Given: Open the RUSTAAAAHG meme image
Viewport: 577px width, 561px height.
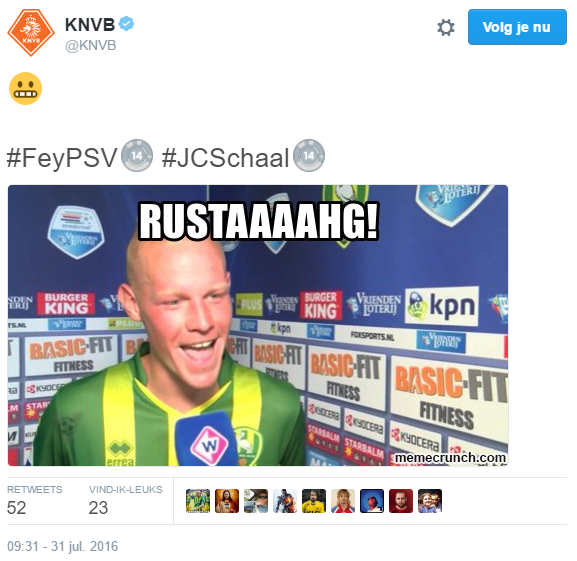Looking at the screenshot, I should click(x=258, y=326).
